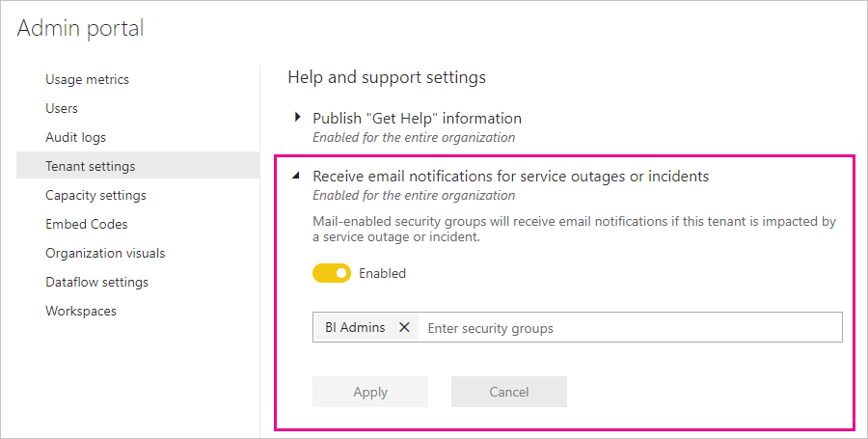Go to Users admin page
This screenshot has width=868, height=439.
click(62, 108)
